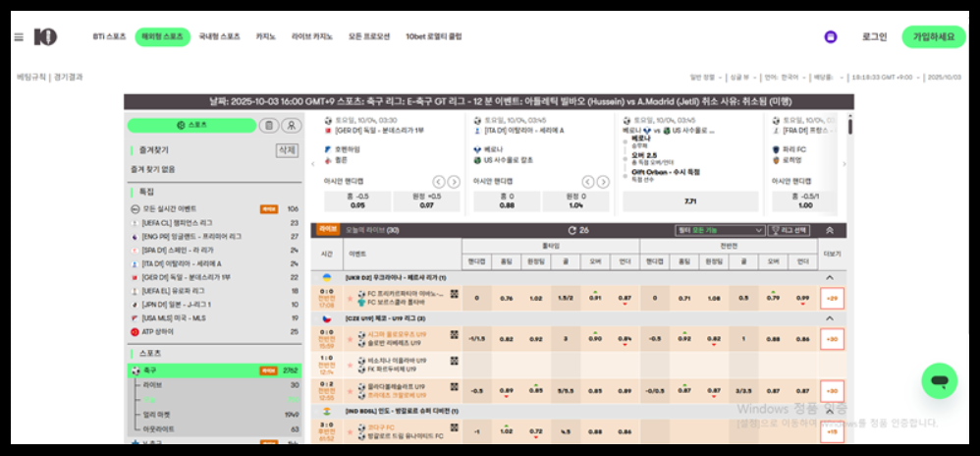Open 10bet 로열티 클럽 tab
This screenshot has width=980, height=456.
434,37
